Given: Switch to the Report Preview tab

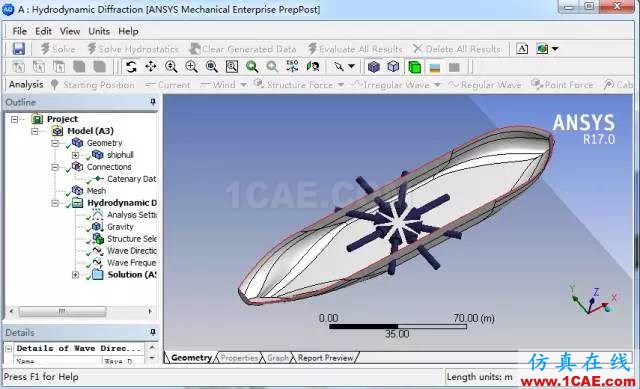Looking at the screenshot, I should pyautogui.click(x=325, y=358).
